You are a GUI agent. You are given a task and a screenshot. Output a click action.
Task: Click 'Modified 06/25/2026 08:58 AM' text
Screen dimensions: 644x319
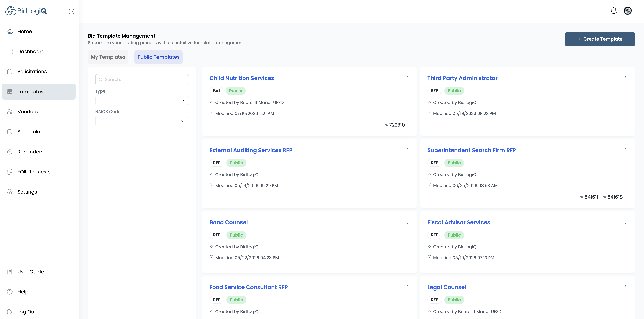[x=465, y=186]
